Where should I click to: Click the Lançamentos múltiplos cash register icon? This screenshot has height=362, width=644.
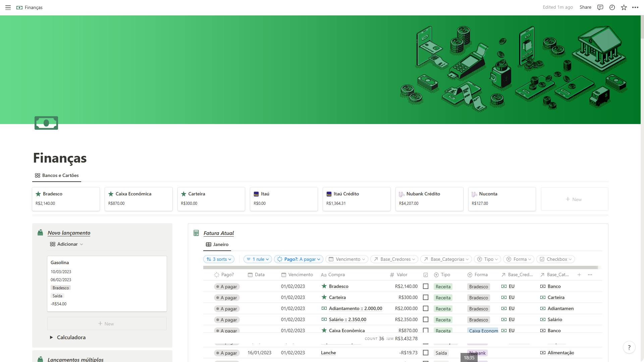(x=40, y=359)
